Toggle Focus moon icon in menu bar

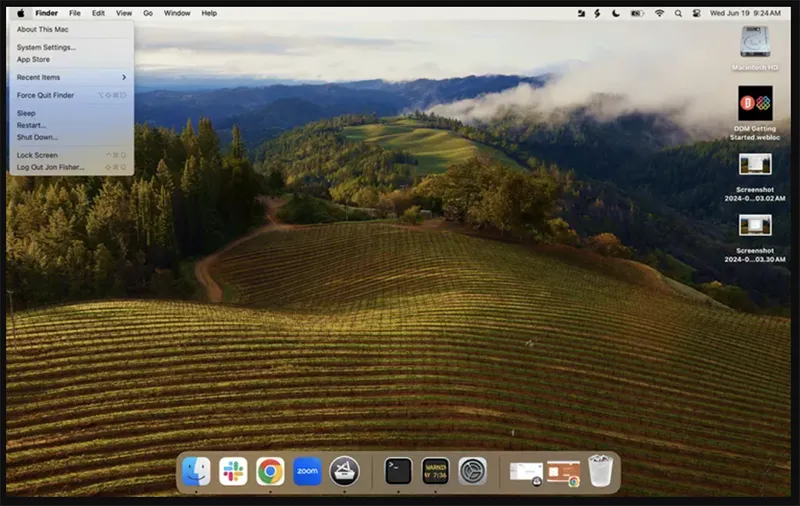pos(616,13)
